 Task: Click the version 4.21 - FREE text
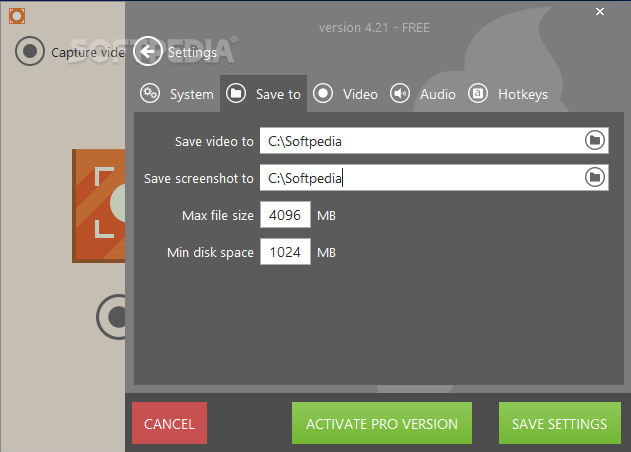374,28
